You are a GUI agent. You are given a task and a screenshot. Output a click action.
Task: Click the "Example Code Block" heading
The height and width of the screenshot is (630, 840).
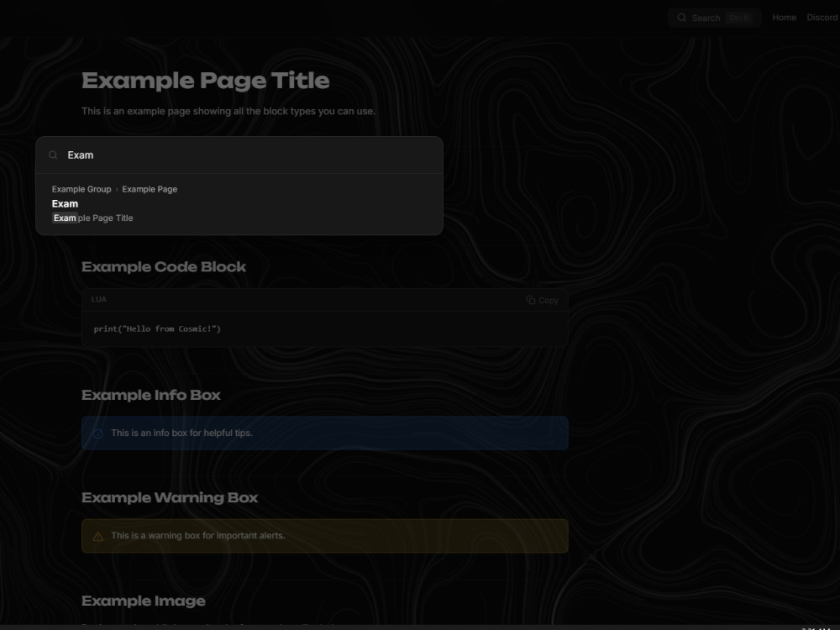click(x=164, y=267)
